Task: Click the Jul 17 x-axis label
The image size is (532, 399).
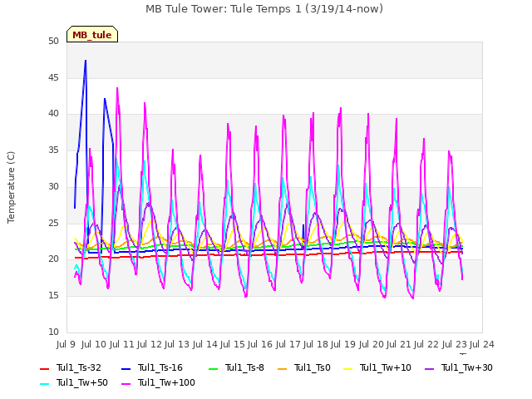Action: [288, 344]
